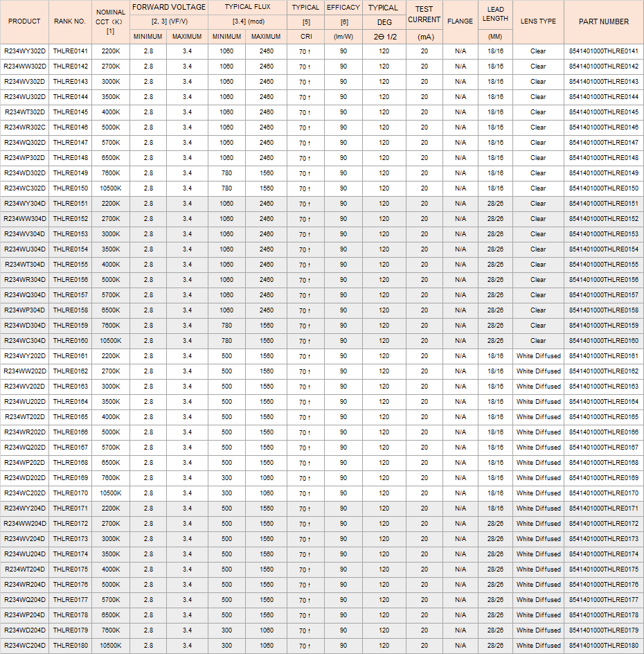Screen dimensions: 644x654
Task: Click part number 8541401000THLRE0170
Action: [x=604, y=493]
